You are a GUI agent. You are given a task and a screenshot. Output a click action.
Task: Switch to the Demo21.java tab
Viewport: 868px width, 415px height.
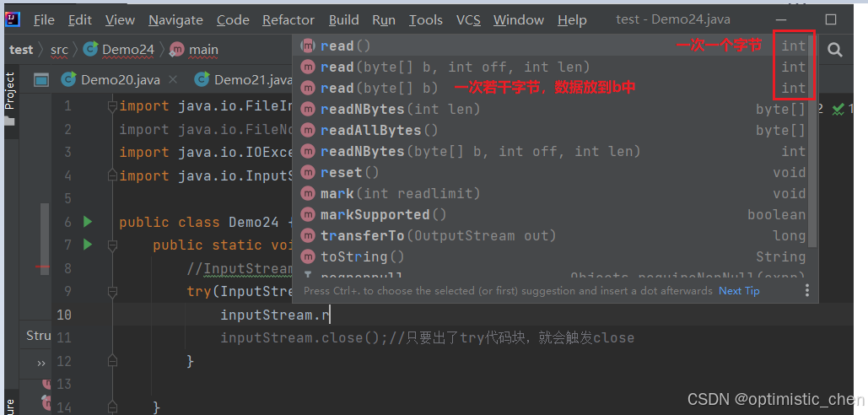pyautogui.click(x=244, y=79)
